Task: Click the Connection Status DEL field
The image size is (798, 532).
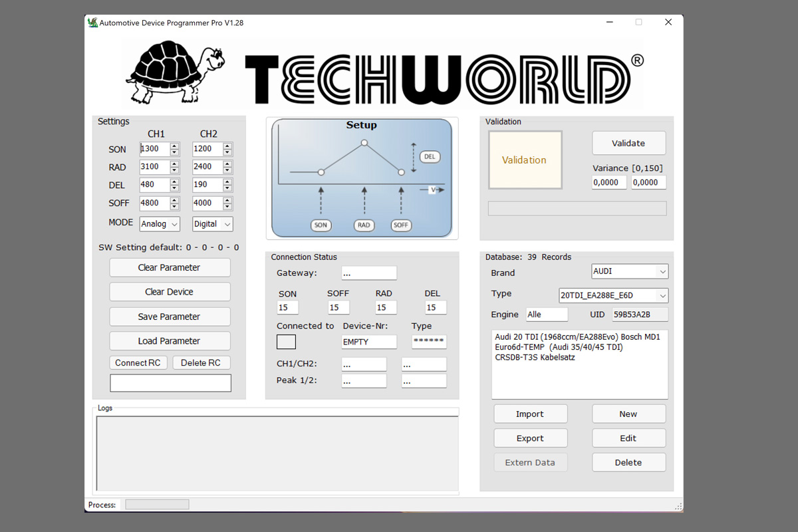Action: pyautogui.click(x=436, y=307)
